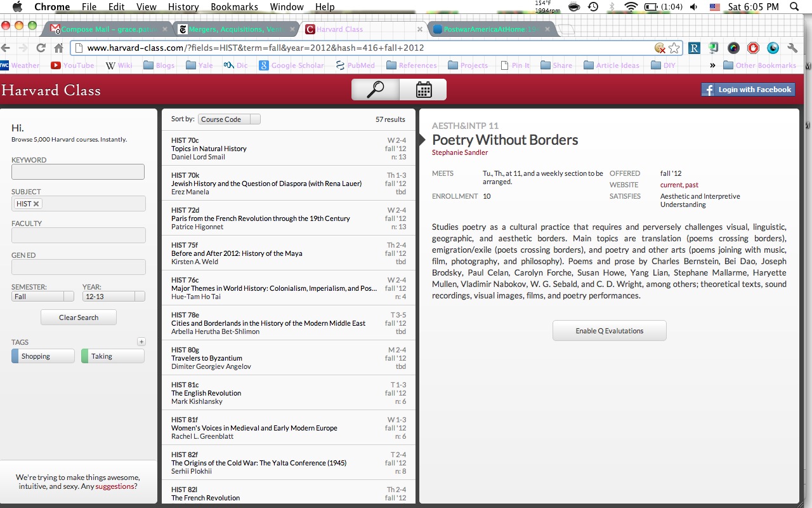Click the Login with Facebook button
The width and height of the screenshot is (812, 508).
[x=748, y=90]
